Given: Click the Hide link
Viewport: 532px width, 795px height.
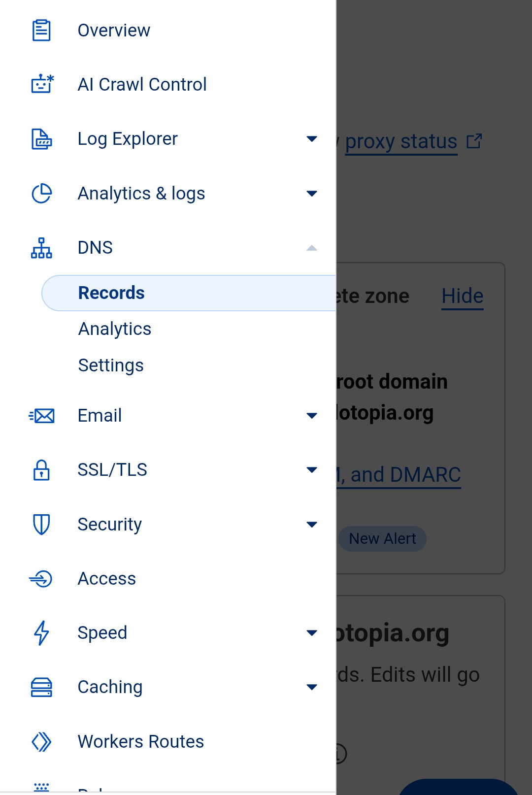Looking at the screenshot, I should [462, 296].
